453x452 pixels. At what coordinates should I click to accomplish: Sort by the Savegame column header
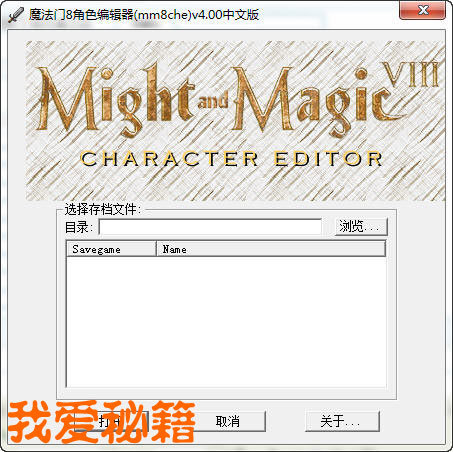click(112, 249)
